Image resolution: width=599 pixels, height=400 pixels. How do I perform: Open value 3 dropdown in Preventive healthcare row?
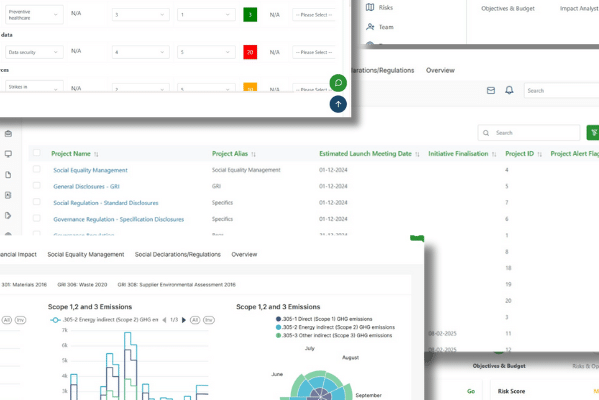141,15
